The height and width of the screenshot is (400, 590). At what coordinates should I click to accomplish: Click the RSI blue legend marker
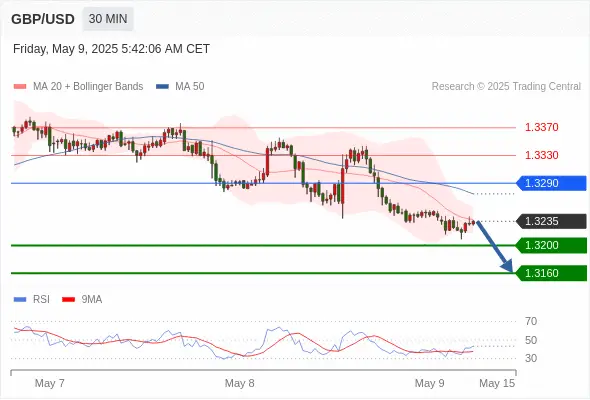[20, 300]
